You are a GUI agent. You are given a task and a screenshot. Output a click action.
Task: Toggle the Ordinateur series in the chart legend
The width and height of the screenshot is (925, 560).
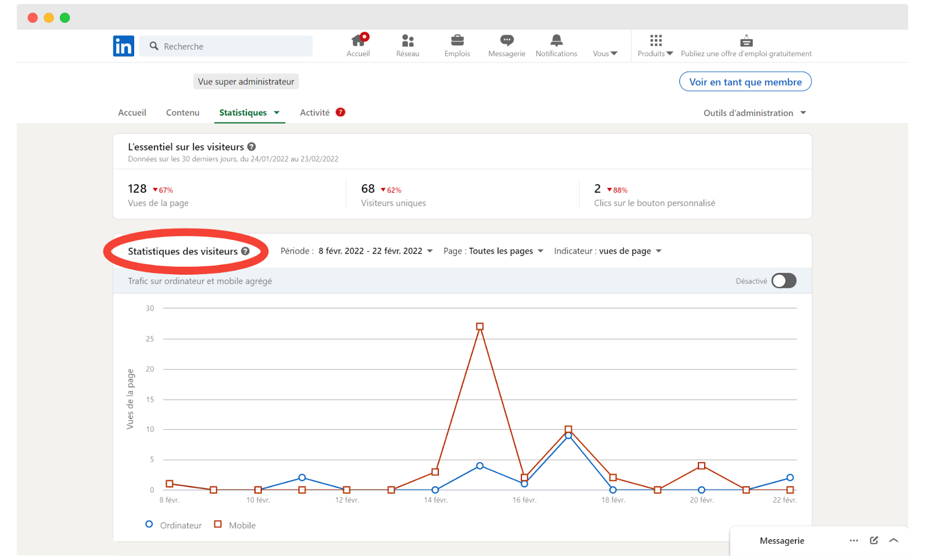point(173,524)
